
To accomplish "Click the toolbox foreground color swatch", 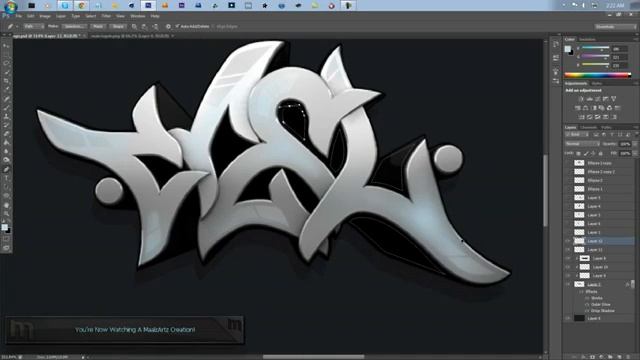I will click(4, 227).
